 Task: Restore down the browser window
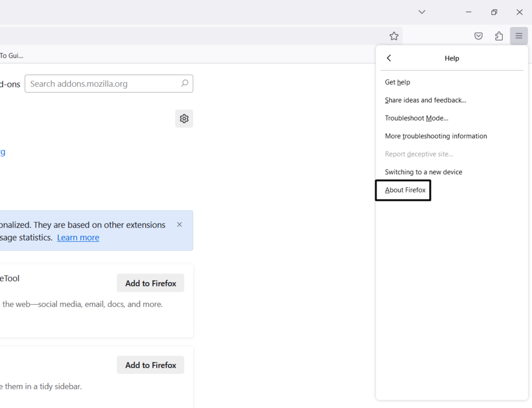(x=494, y=12)
